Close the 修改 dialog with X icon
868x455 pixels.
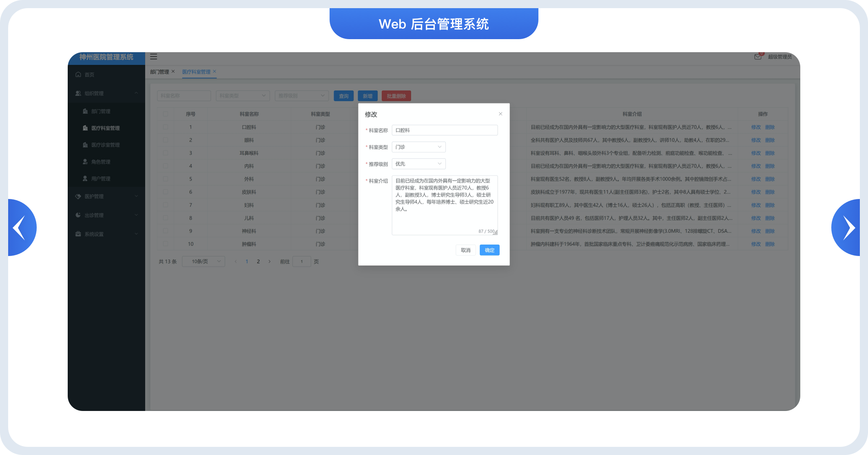[500, 114]
